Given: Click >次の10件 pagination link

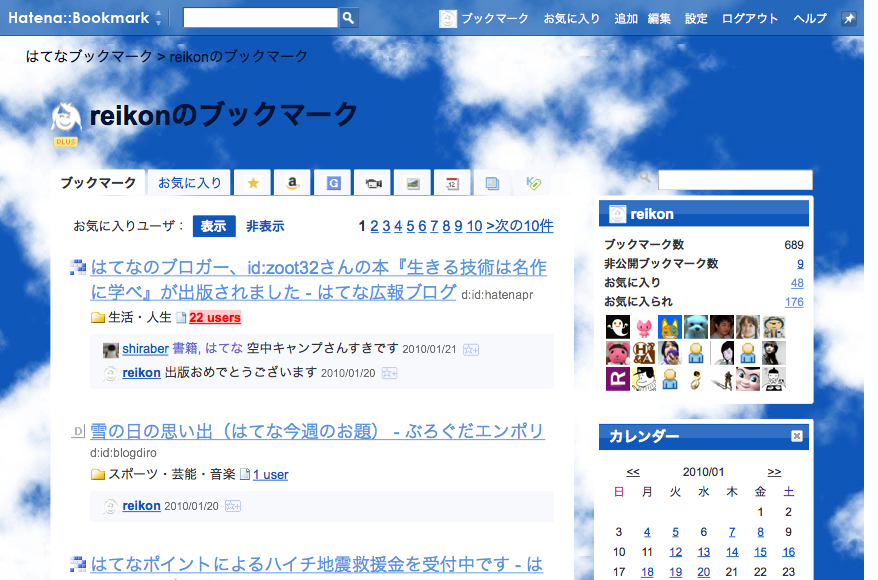Looking at the screenshot, I should tap(520, 226).
